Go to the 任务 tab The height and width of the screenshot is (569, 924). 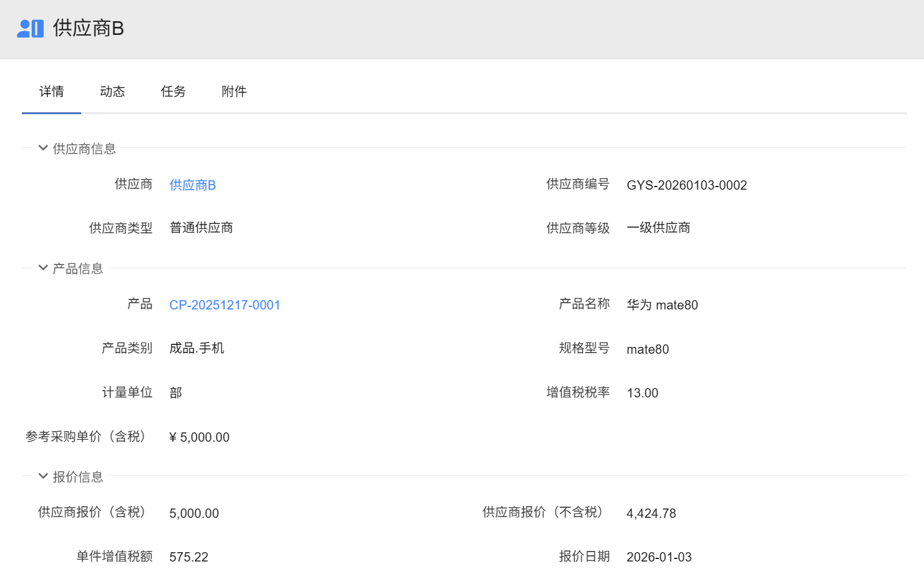(173, 92)
